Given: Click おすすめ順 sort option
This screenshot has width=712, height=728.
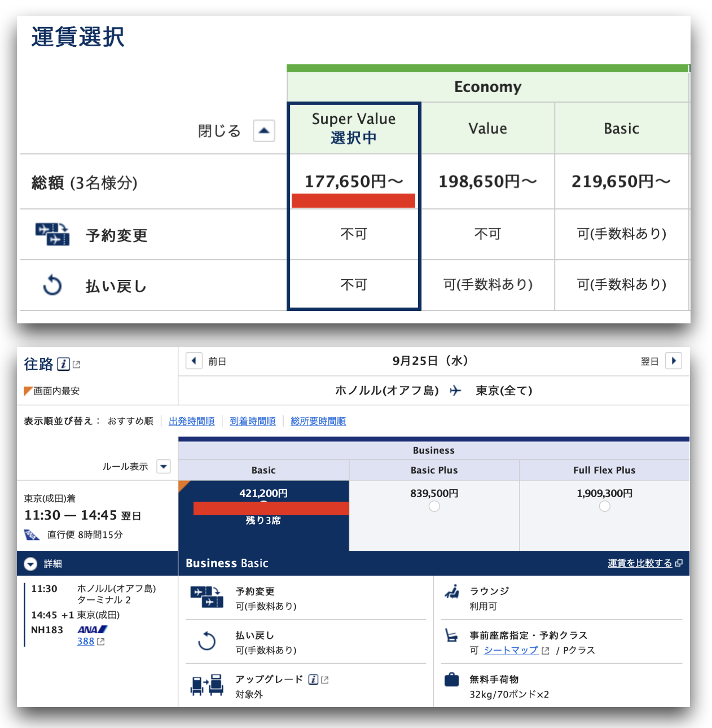Looking at the screenshot, I should coord(130,421).
